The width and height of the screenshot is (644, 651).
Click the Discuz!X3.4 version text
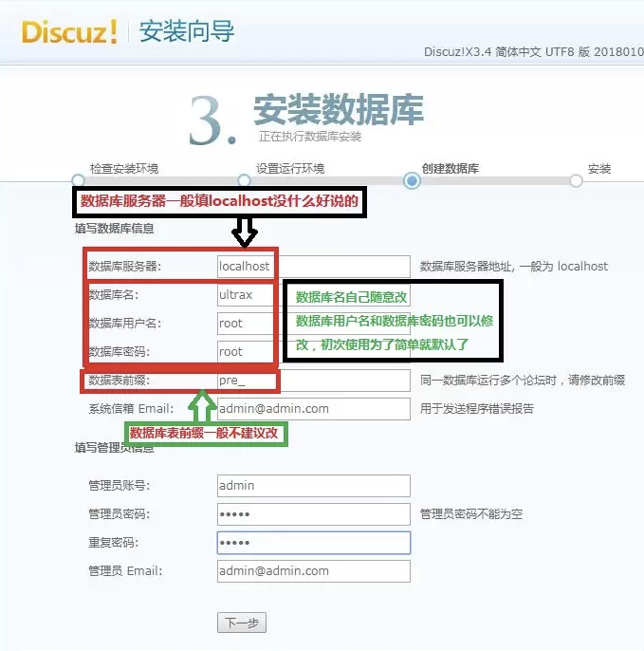click(534, 52)
